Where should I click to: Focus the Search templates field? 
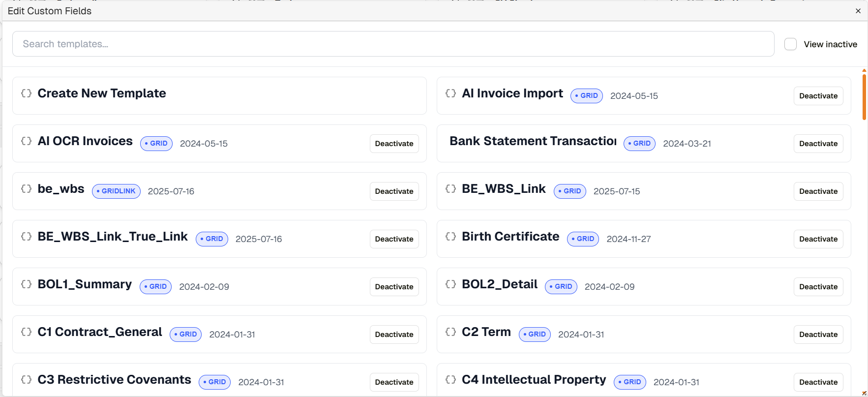pos(393,44)
